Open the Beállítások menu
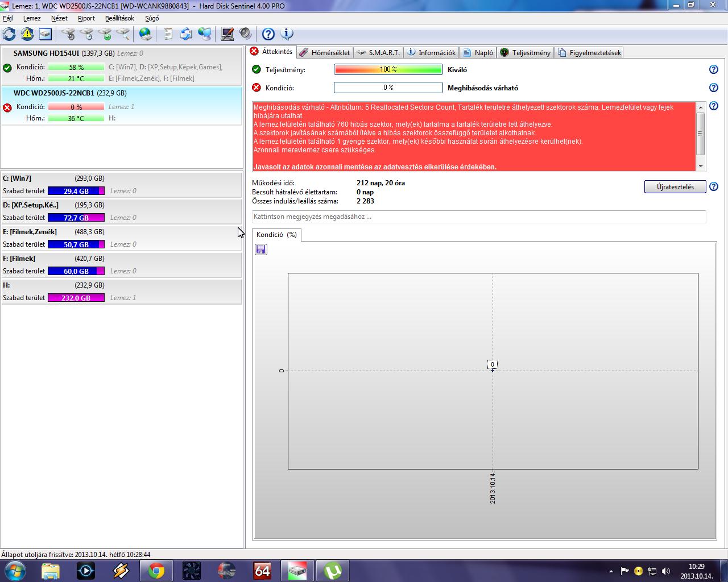Image resolution: width=728 pixels, height=582 pixels. [119, 18]
